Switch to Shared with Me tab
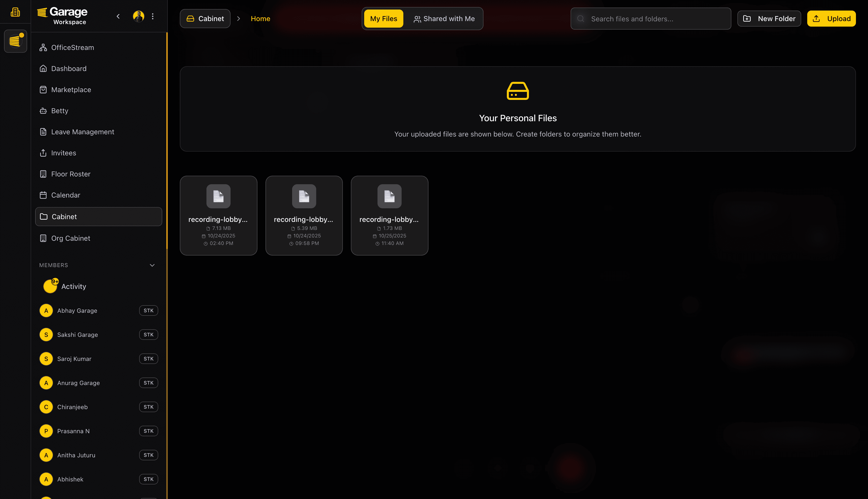Viewport: 868px width, 499px height. (x=444, y=19)
